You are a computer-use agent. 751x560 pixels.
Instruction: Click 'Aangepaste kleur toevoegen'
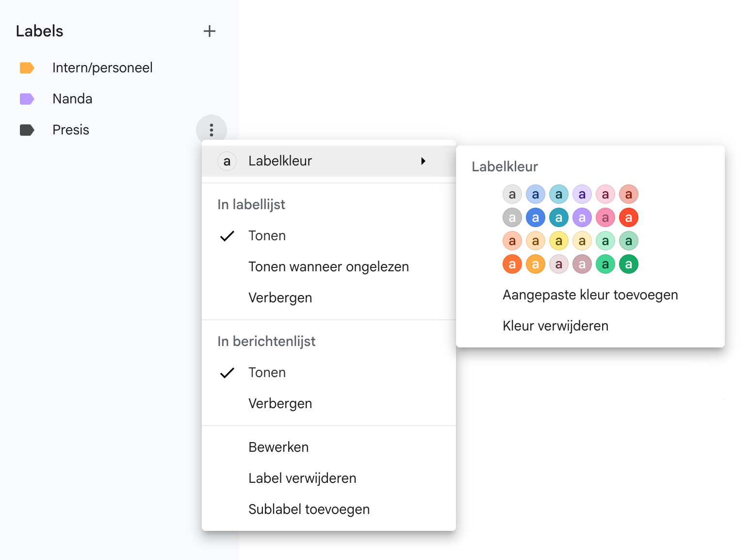pyautogui.click(x=590, y=295)
